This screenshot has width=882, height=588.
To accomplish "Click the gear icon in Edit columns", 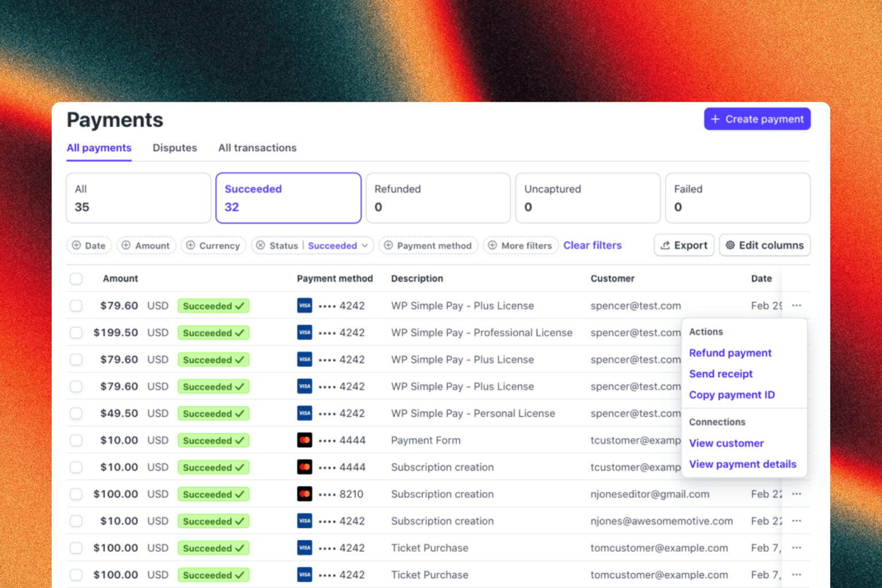I will 730,245.
